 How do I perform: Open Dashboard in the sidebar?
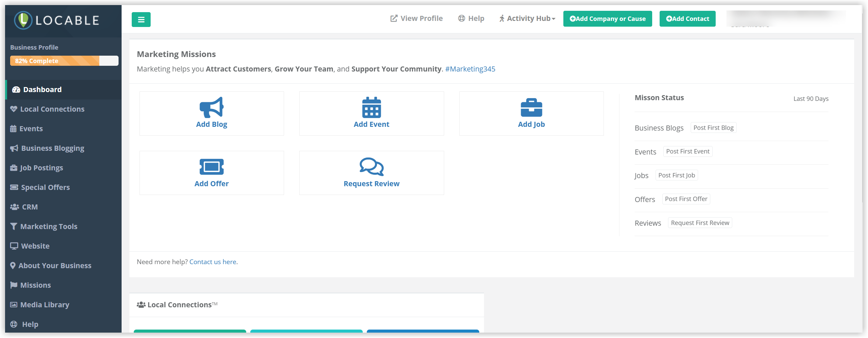(x=63, y=90)
